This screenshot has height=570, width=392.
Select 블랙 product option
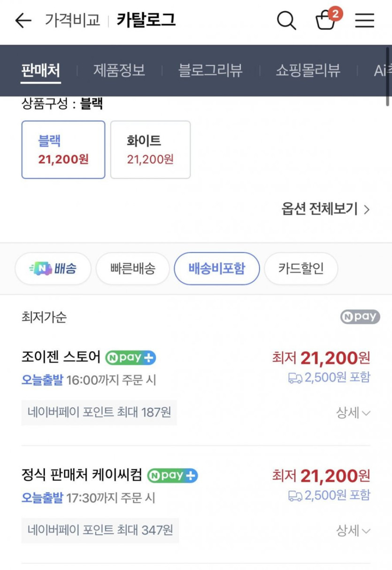point(63,150)
